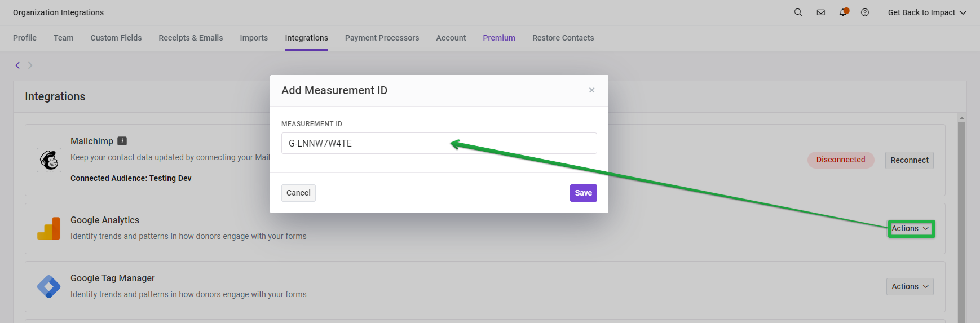Reconnect the Mailchimp integration
This screenshot has height=323, width=980.
pyautogui.click(x=910, y=160)
